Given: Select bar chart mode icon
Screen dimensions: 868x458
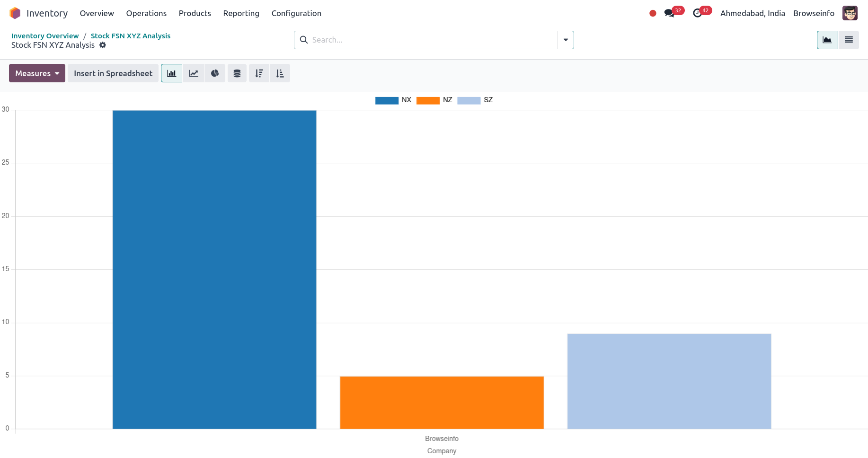Looking at the screenshot, I should pos(171,73).
